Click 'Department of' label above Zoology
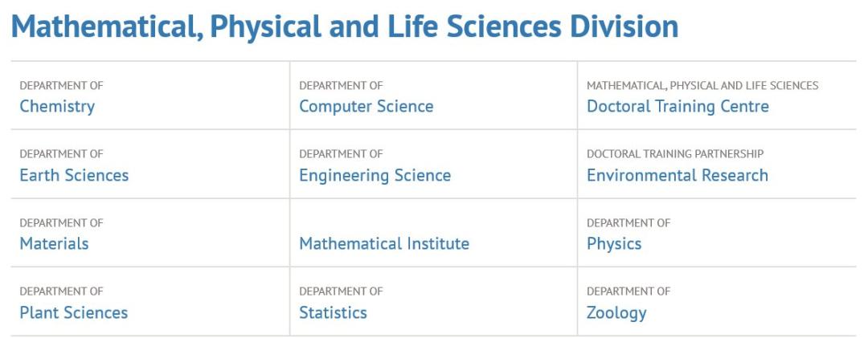The width and height of the screenshot is (868, 338). tap(628, 291)
